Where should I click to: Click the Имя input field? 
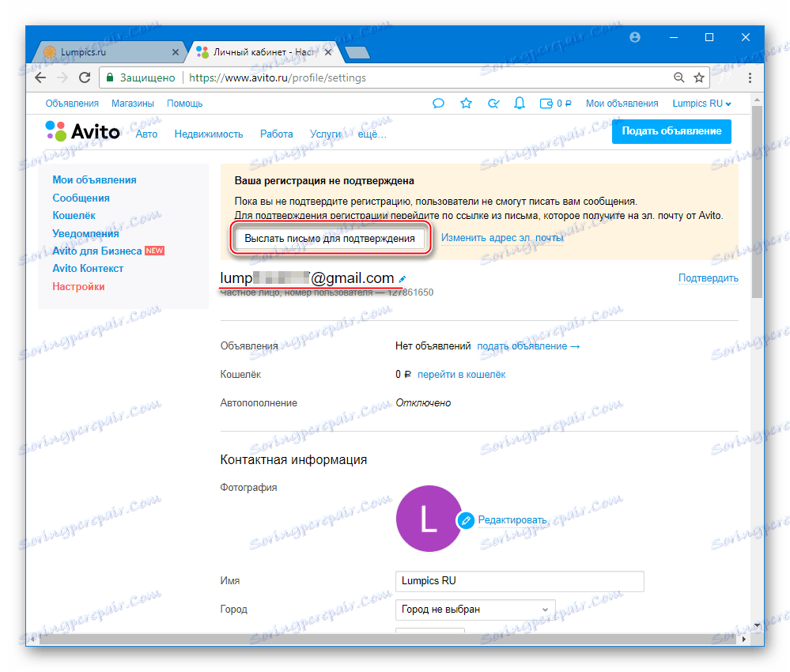point(520,581)
